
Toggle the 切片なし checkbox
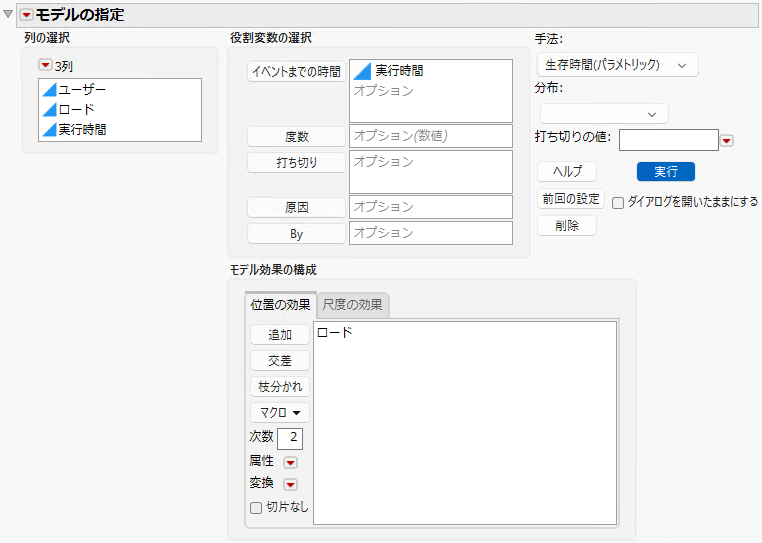click(x=256, y=508)
